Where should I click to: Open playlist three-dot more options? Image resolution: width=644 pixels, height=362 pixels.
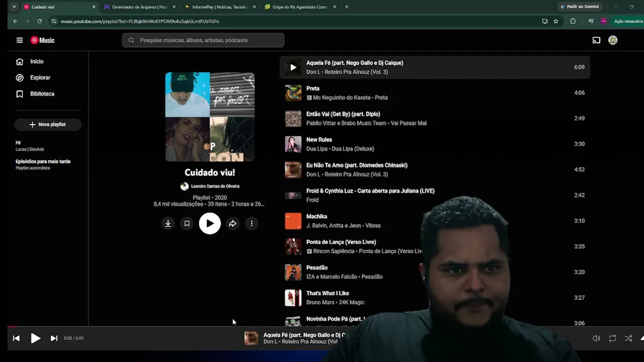(x=252, y=224)
